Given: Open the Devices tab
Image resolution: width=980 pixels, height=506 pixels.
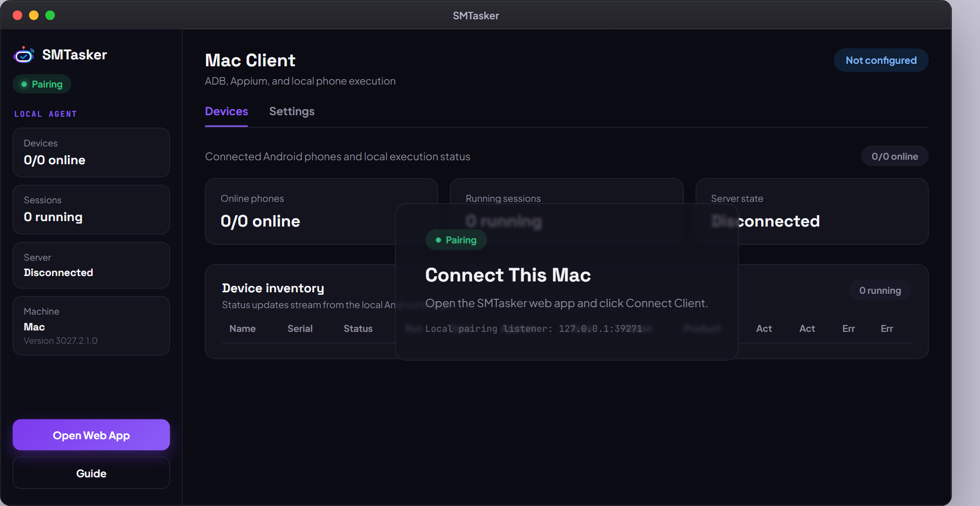Looking at the screenshot, I should (226, 111).
